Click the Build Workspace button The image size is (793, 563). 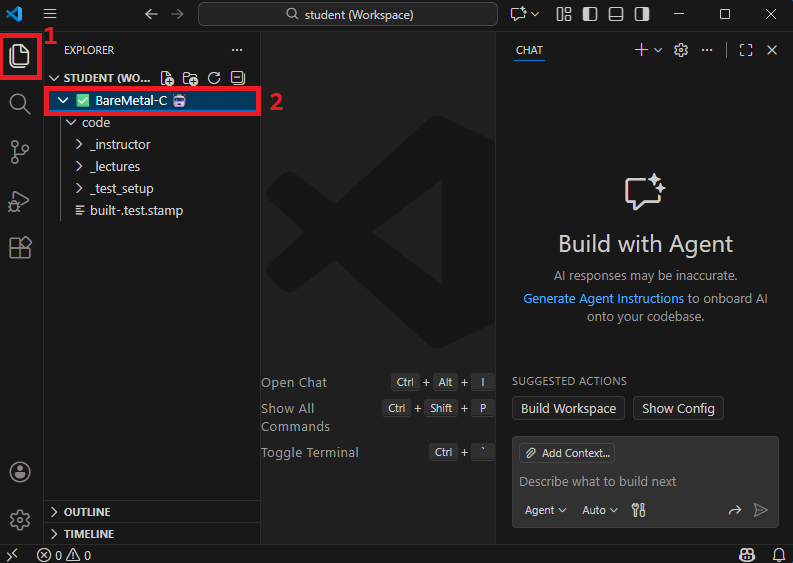(568, 408)
